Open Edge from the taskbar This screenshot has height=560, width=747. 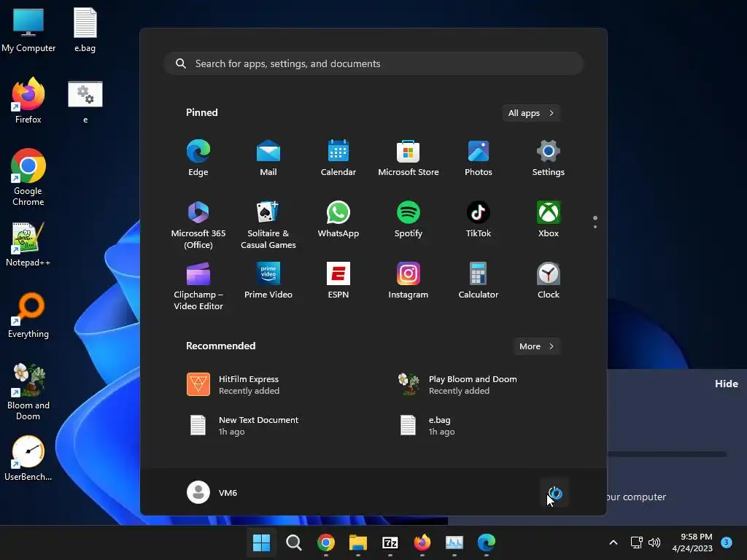487,542
